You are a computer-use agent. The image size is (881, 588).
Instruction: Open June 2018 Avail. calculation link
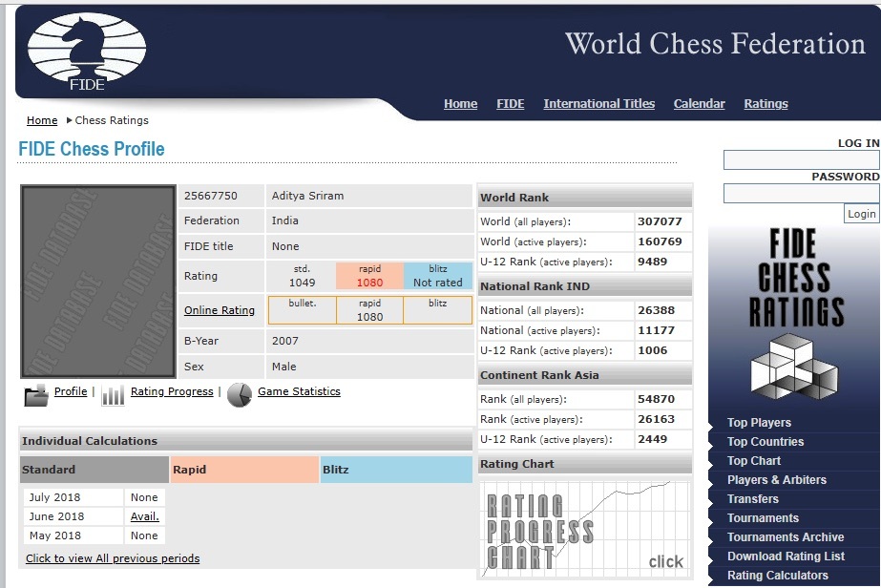145,516
